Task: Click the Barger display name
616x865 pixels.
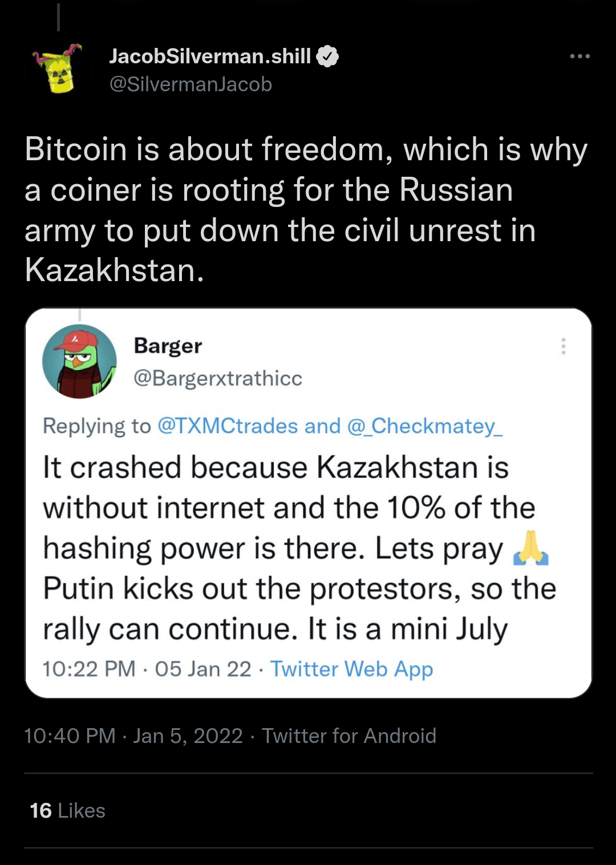Action: (168, 346)
